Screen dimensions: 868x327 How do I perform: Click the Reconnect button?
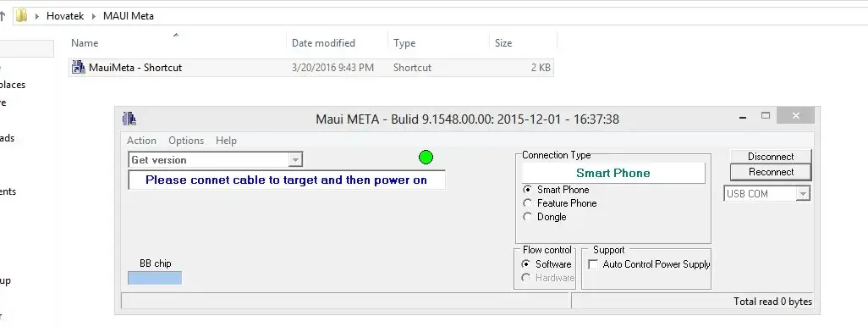771,172
